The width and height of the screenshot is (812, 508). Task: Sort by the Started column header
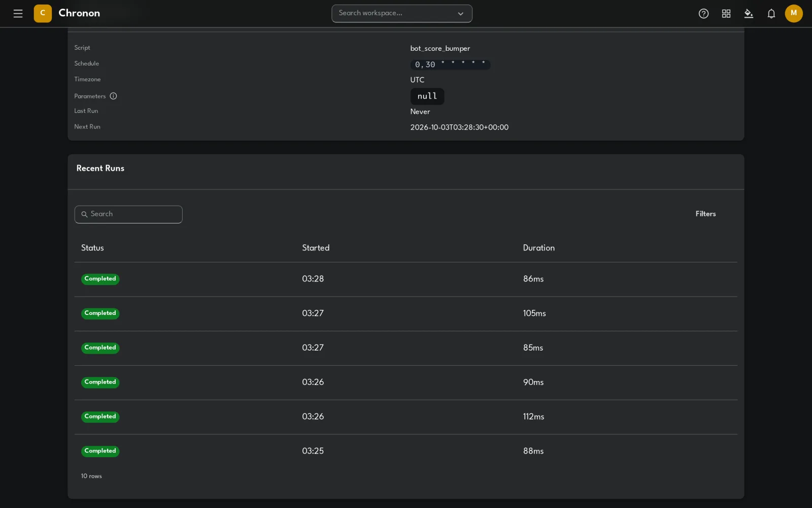pyautogui.click(x=316, y=248)
